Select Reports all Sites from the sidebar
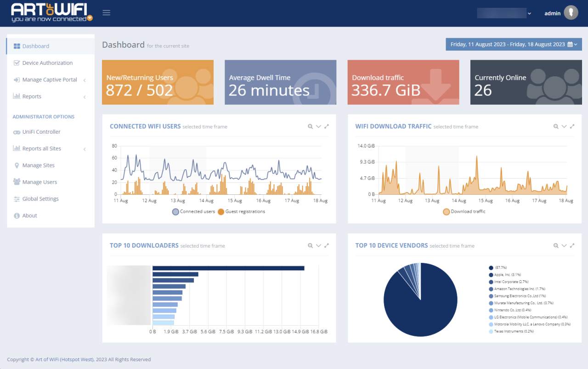 (42, 148)
